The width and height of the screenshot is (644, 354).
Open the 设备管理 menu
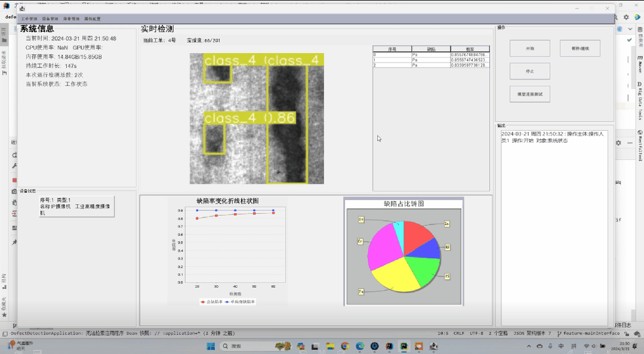(50, 19)
